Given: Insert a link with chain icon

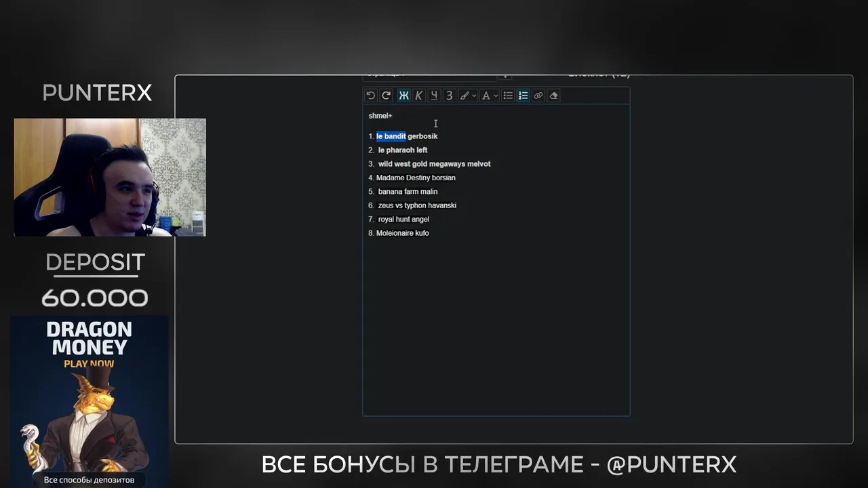Looking at the screenshot, I should (x=538, y=96).
